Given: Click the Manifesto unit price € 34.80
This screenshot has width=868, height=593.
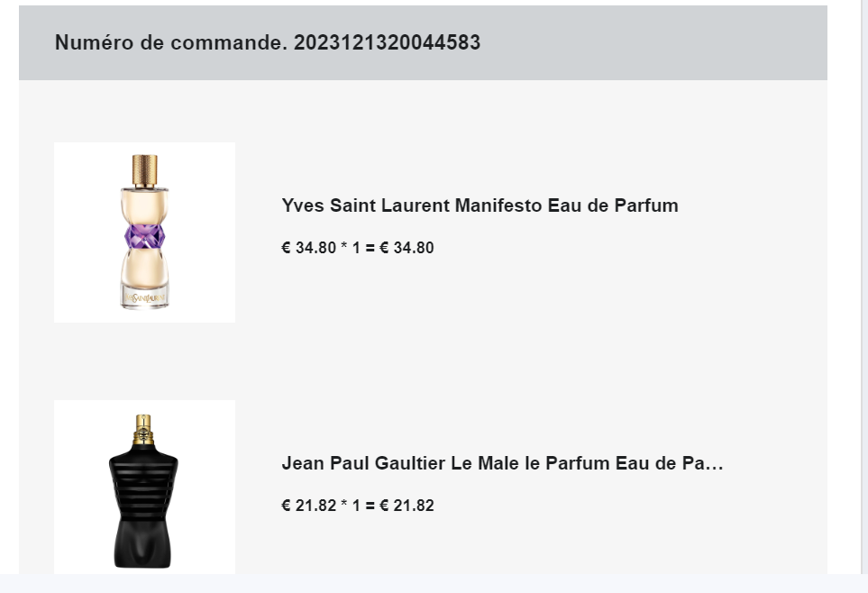Looking at the screenshot, I should point(309,248).
